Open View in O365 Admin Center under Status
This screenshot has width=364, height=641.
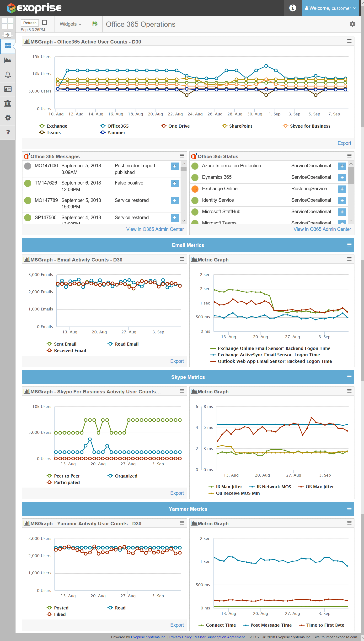(322, 229)
